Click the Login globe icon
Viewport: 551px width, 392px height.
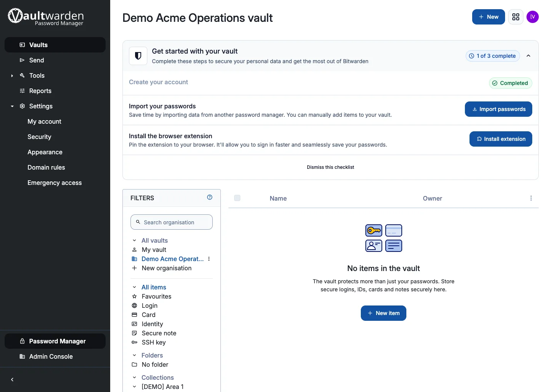tap(134, 305)
